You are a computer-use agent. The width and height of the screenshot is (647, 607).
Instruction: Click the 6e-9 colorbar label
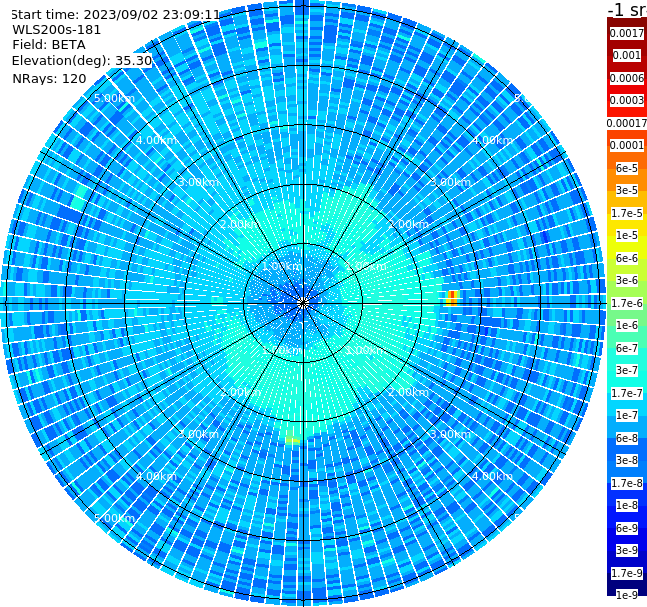tap(627, 528)
